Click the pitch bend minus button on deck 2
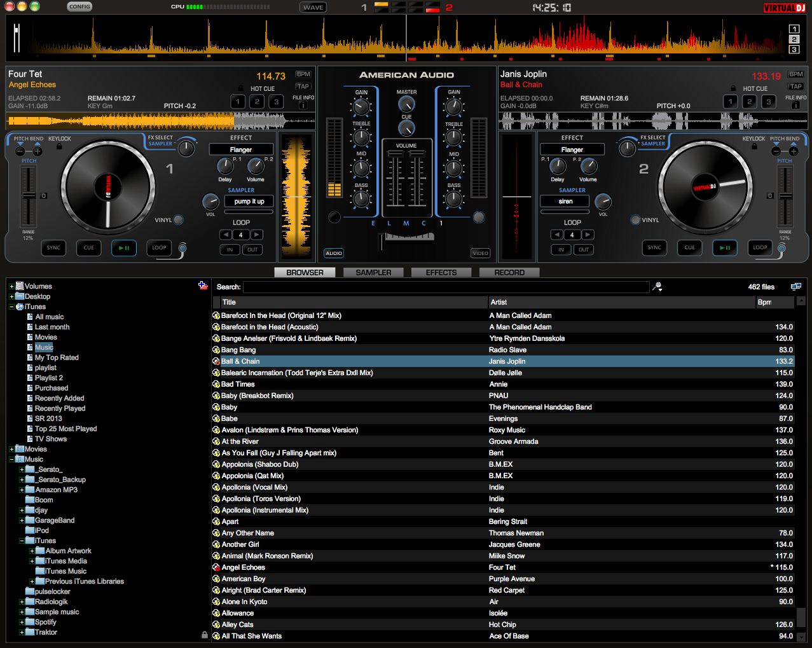The width and height of the screenshot is (812, 648). click(776, 151)
